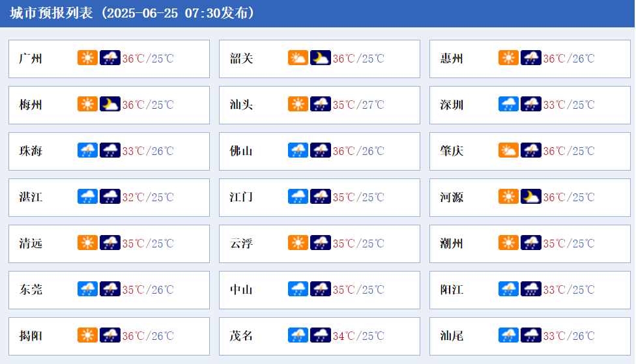This screenshot has height=364, width=636.
Task: Click Yangjiang's night heavy rain icon
Action: click(531, 289)
